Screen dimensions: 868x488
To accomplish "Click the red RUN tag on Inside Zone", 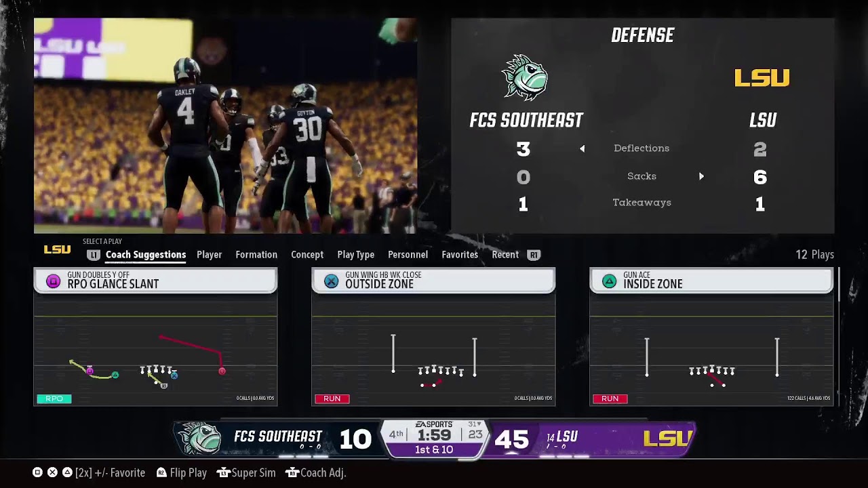I will click(610, 399).
